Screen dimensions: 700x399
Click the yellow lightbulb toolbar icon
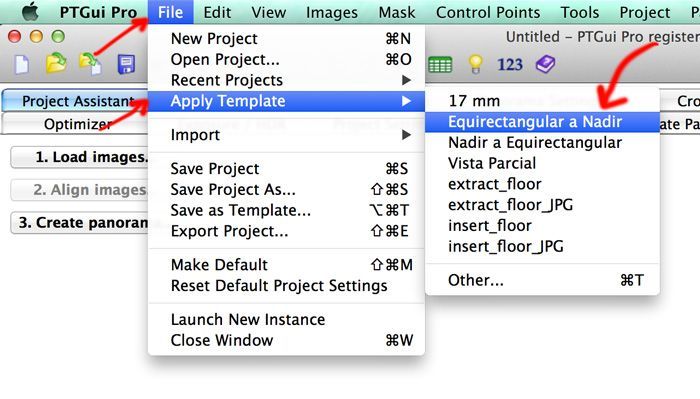[x=475, y=64]
